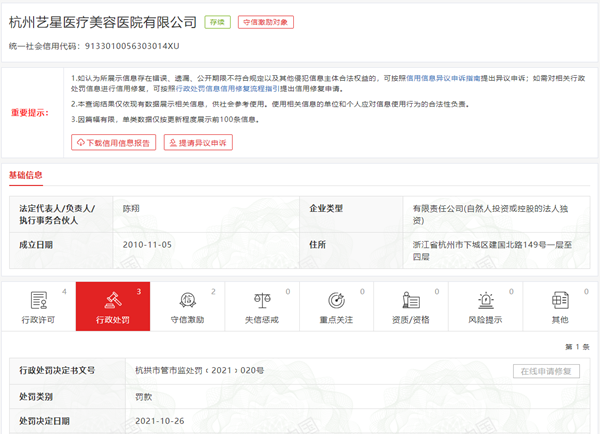Screen dimensions: 600x434
Task: Switch to the 基础信息 tab
Action: pyautogui.click(x=26, y=174)
